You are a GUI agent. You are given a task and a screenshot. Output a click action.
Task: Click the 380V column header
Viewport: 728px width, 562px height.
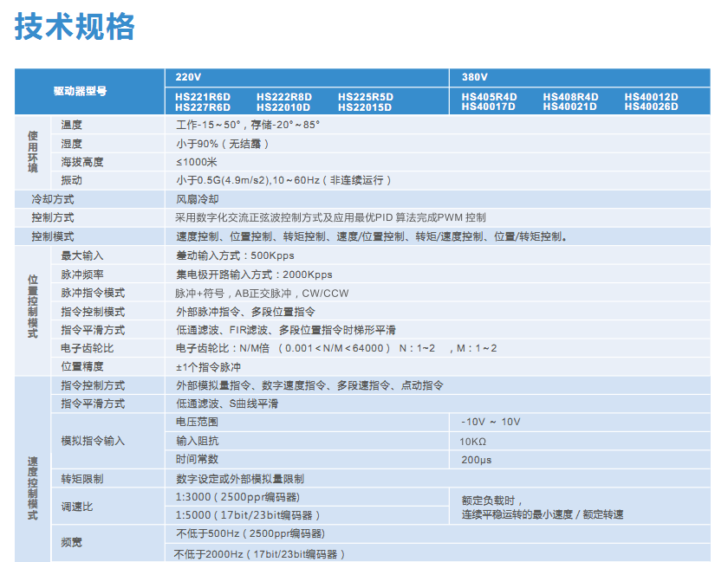click(x=473, y=76)
